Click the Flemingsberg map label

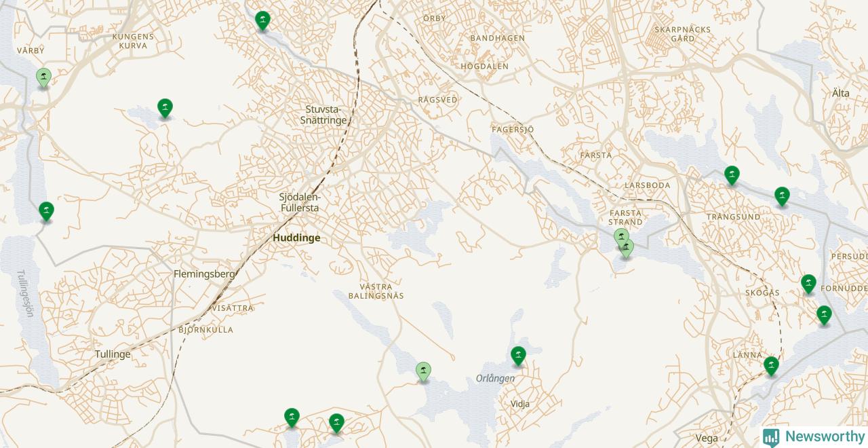pyautogui.click(x=204, y=274)
